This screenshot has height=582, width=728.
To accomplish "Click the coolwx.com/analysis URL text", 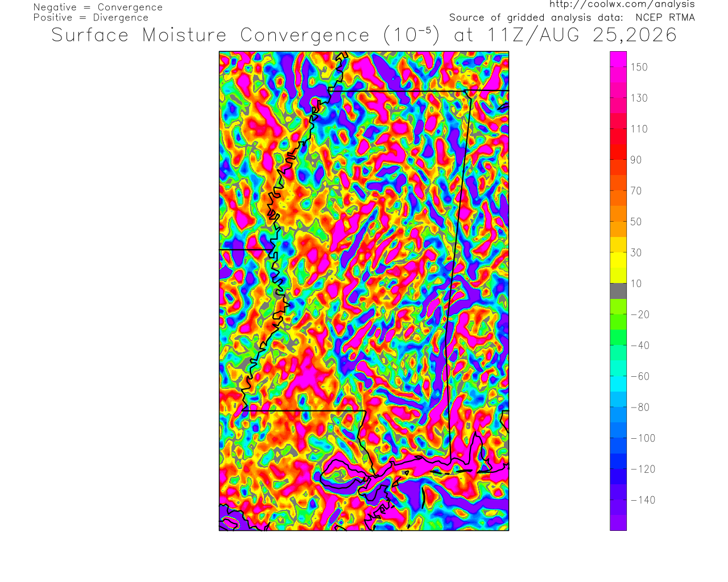I will pyautogui.click(x=622, y=4).
